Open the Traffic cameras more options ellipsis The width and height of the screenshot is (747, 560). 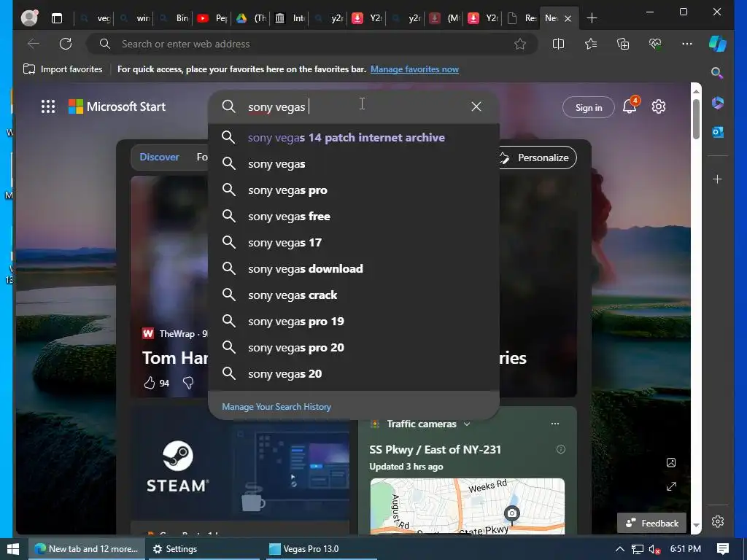(555, 424)
